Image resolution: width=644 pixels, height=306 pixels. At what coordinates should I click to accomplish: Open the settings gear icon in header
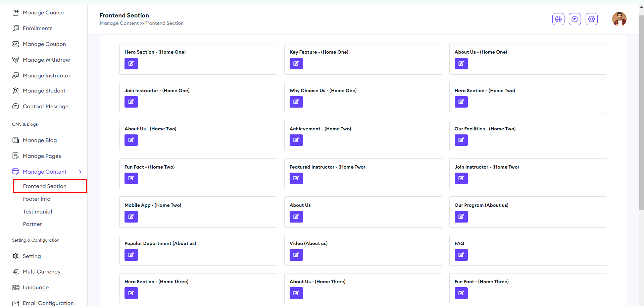click(591, 19)
